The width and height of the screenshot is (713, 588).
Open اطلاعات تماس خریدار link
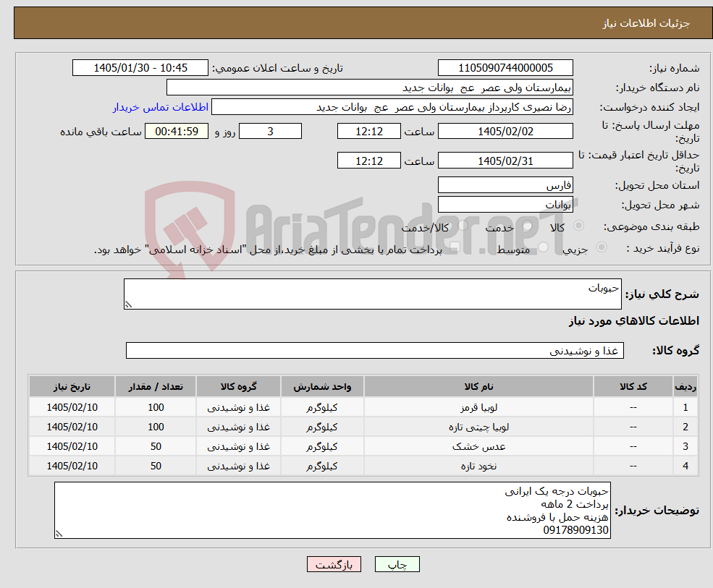tap(161, 107)
